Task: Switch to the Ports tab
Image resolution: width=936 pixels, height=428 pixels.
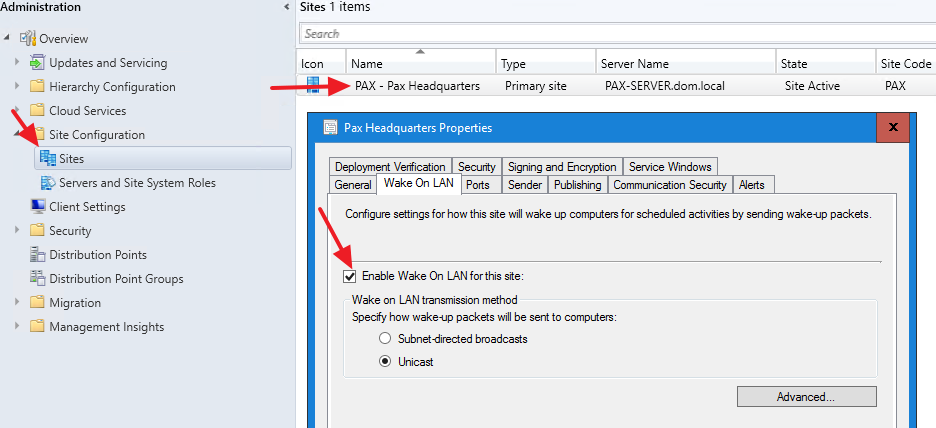Action: click(478, 185)
